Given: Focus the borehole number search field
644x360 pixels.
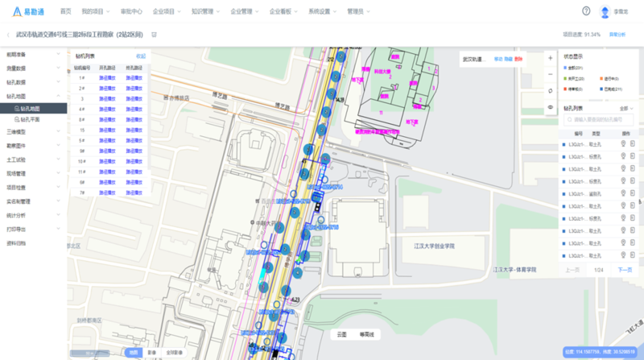Looking at the screenshot, I should click(598, 119).
